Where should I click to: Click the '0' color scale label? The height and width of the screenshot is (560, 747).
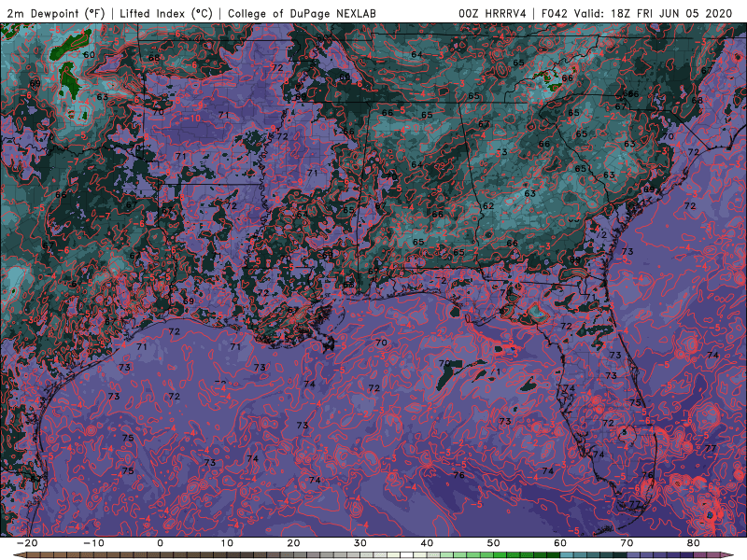point(160,543)
